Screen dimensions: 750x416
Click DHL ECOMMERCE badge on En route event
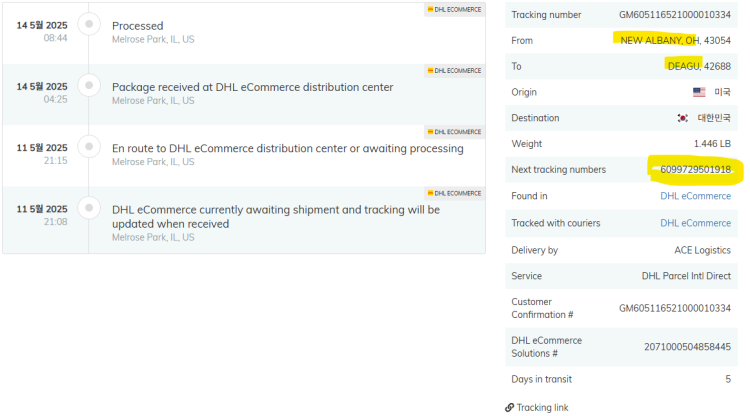[454, 132]
